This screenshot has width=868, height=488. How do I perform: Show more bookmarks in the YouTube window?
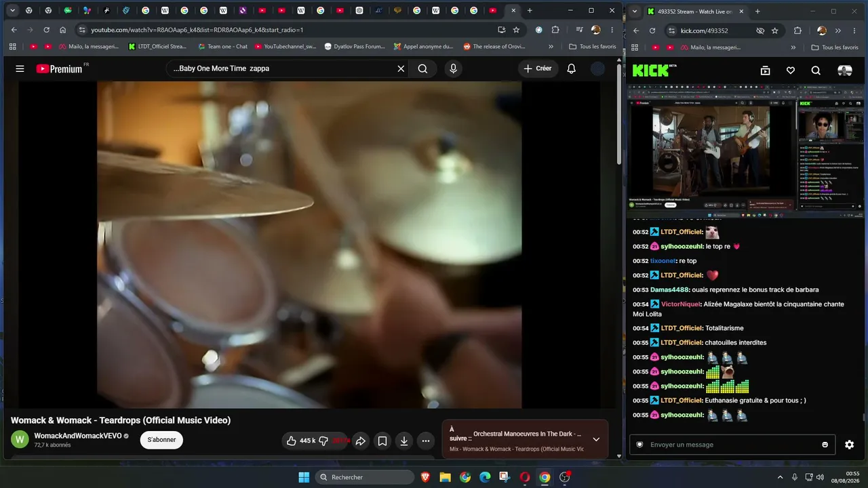coord(551,47)
